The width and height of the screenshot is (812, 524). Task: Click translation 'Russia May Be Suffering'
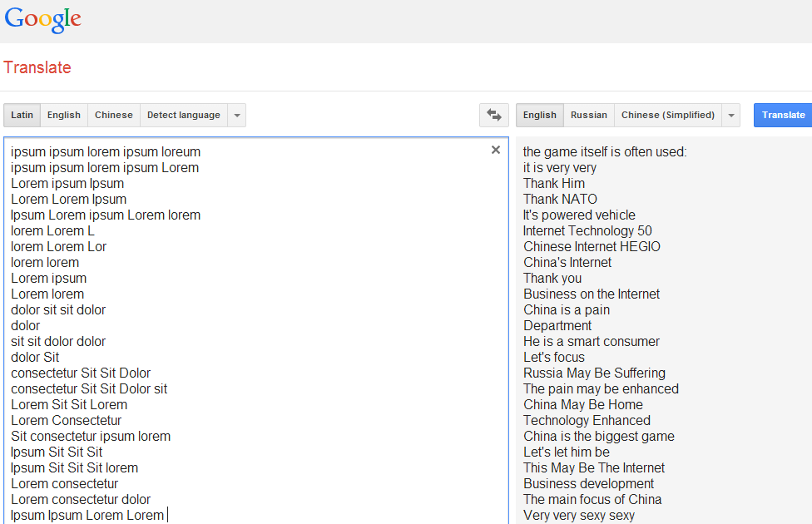595,373
